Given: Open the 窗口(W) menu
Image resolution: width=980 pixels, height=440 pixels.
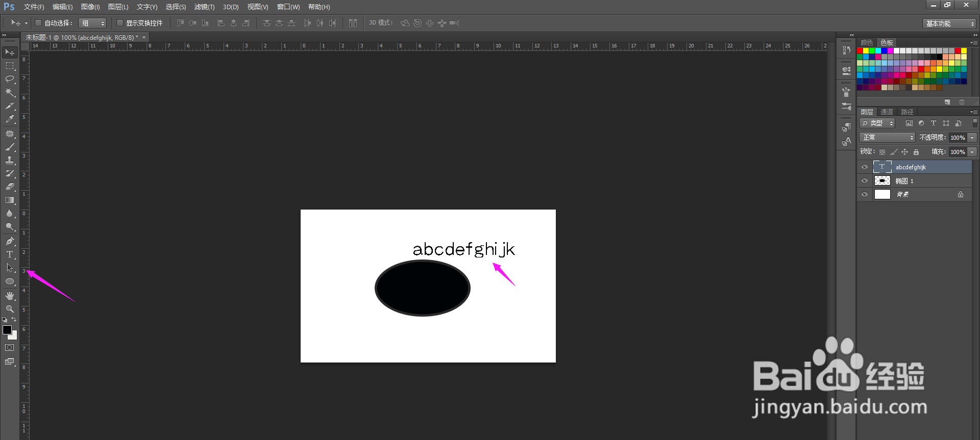Looking at the screenshot, I should tap(288, 7).
